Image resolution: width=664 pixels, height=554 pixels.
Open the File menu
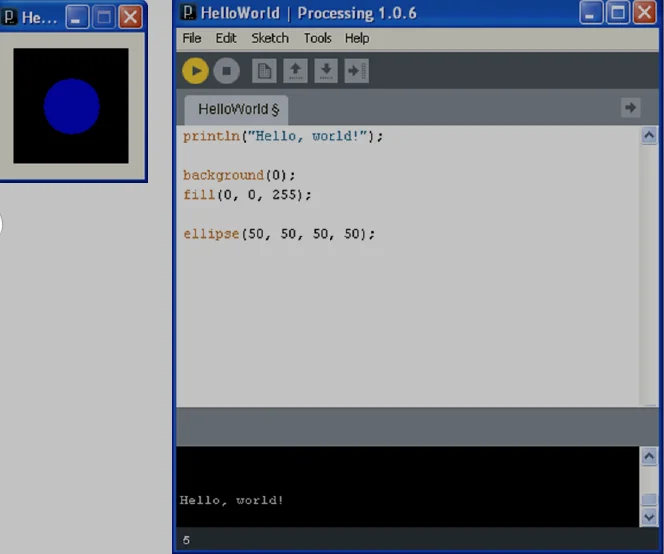tap(192, 39)
